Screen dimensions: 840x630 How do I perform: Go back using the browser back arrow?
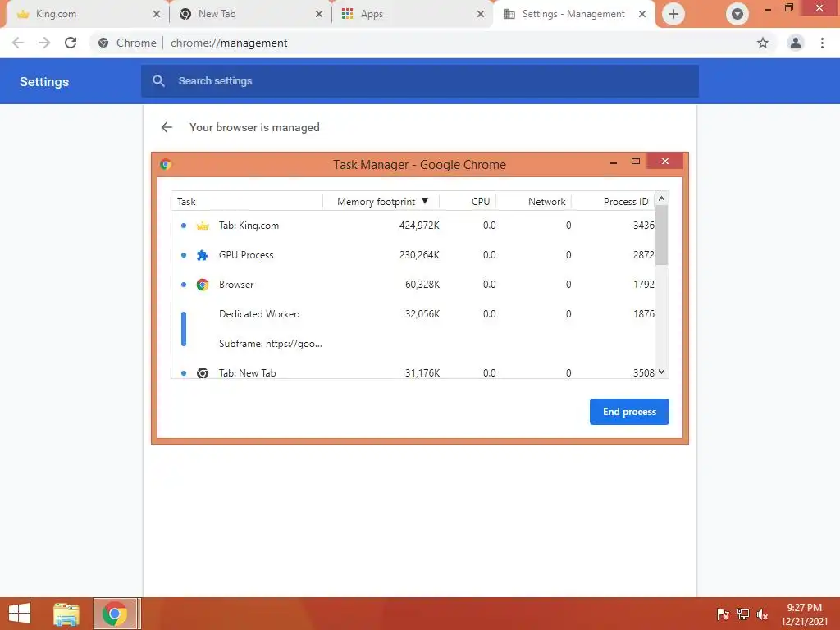click(18, 43)
